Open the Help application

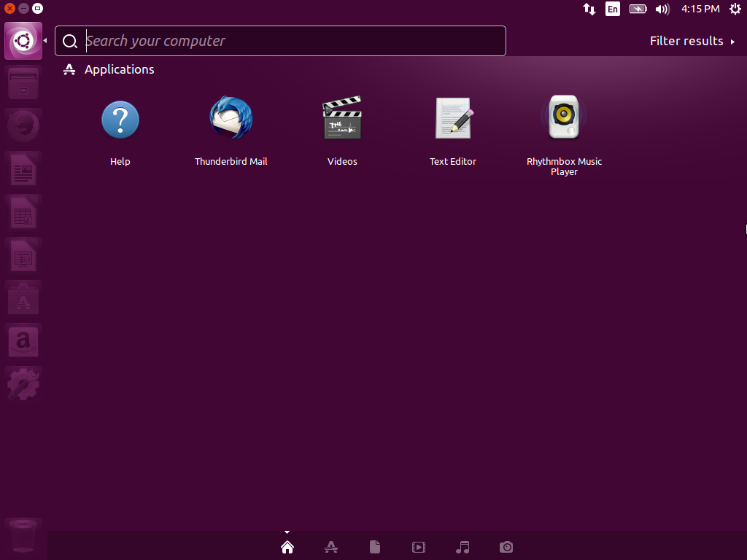120,120
